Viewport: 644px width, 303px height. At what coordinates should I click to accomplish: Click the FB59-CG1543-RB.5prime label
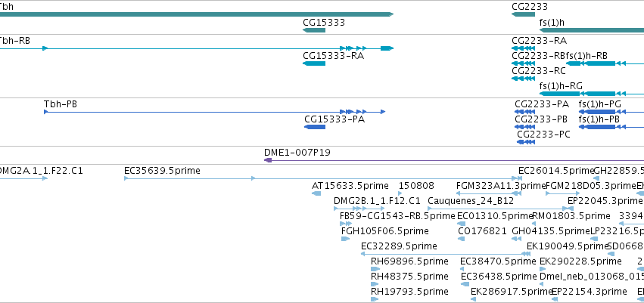[397, 215]
